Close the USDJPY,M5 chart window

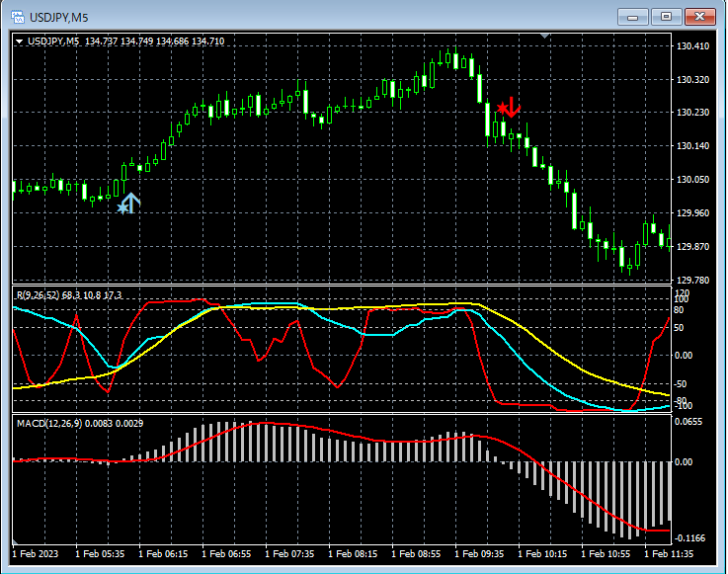pos(699,17)
